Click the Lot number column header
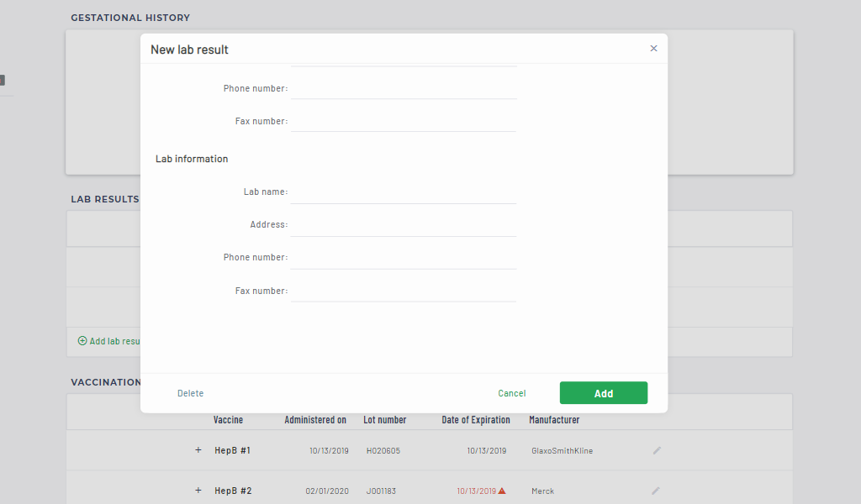 pos(384,420)
